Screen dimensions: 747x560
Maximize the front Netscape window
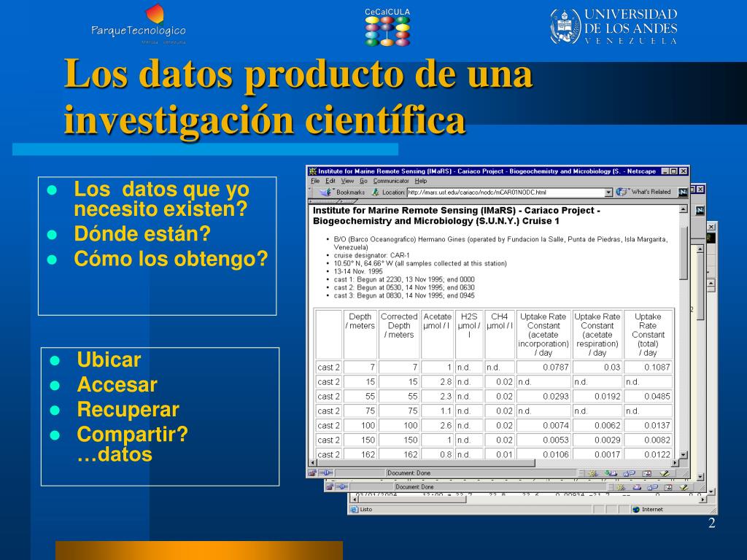click(x=673, y=171)
